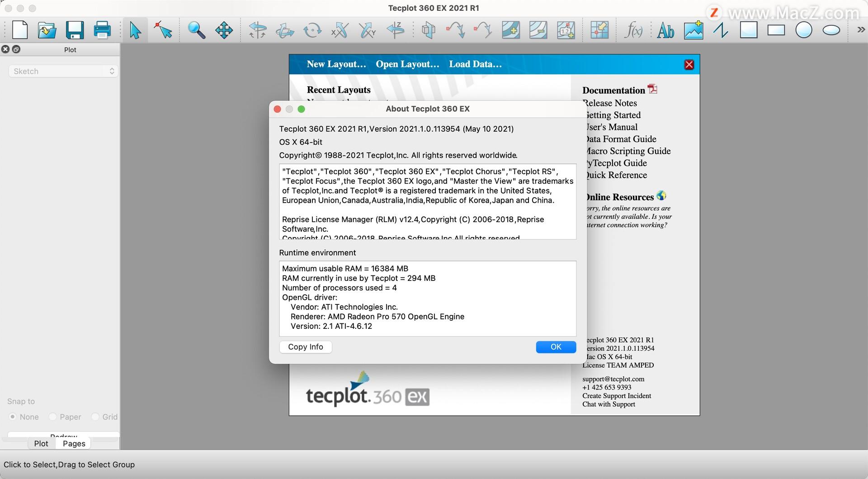The width and height of the screenshot is (868, 479).
Task: Select the Y-axis rotate tool
Action: [x=367, y=30]
